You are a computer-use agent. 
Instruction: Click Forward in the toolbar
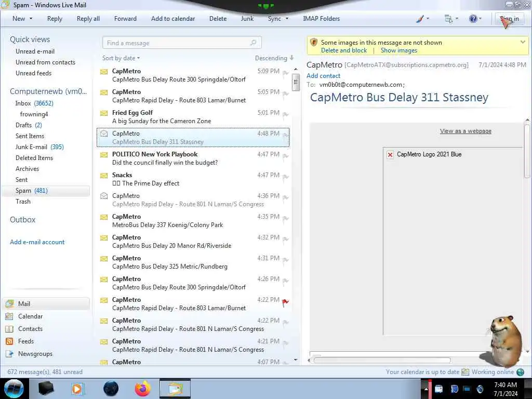point(125,19)
